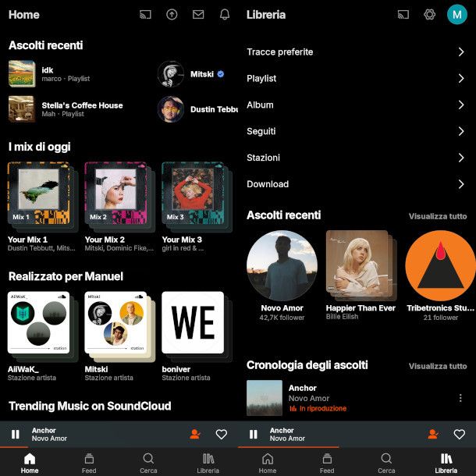
Task: Click 'marco · Playlist' subtitle under idk
Action: click(66, 79)
